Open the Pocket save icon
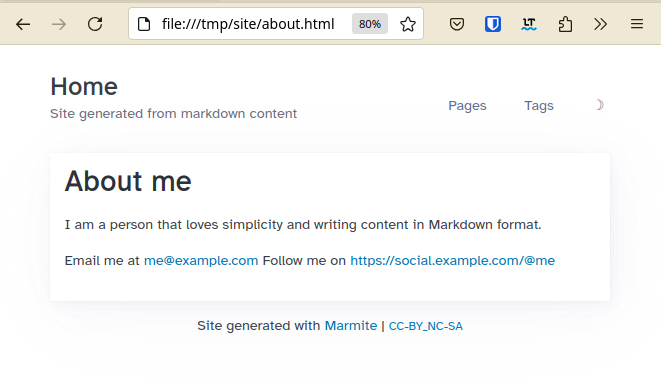Viewport: 661px width, 383px height. (x=457, y=24)
